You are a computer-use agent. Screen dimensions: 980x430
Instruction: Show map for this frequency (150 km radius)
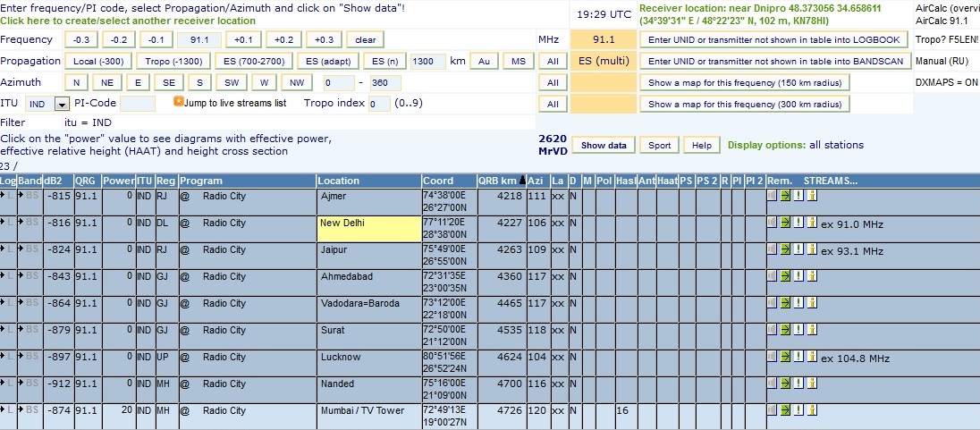[x=744, y=82]
